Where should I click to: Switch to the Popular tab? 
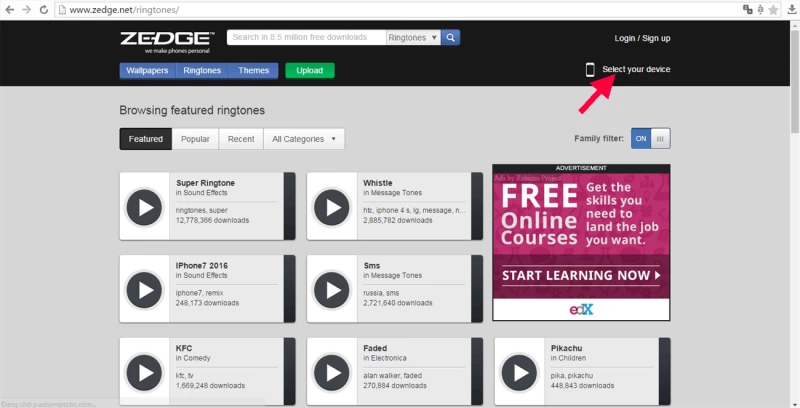[195, 139]
